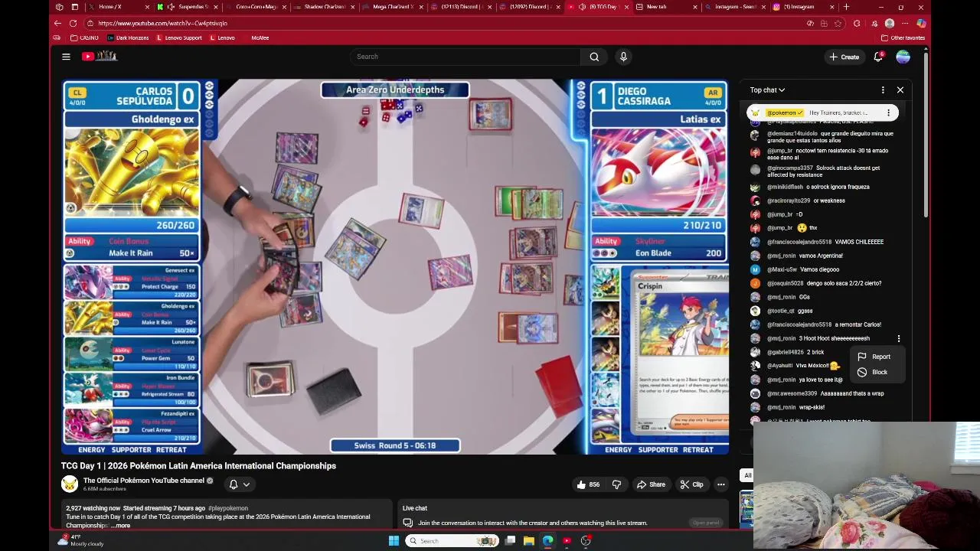
Task: Click the Windows taskbar Search box
Action: point(452,541)
